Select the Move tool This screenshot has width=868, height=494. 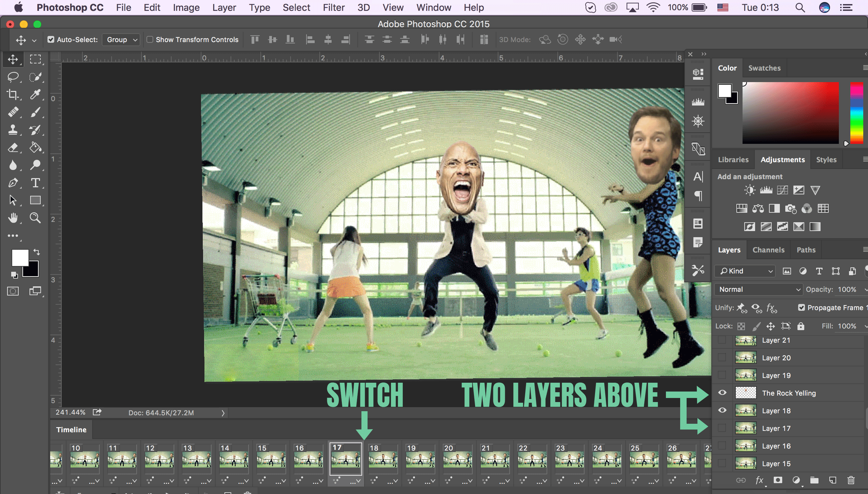click(13, 59)
